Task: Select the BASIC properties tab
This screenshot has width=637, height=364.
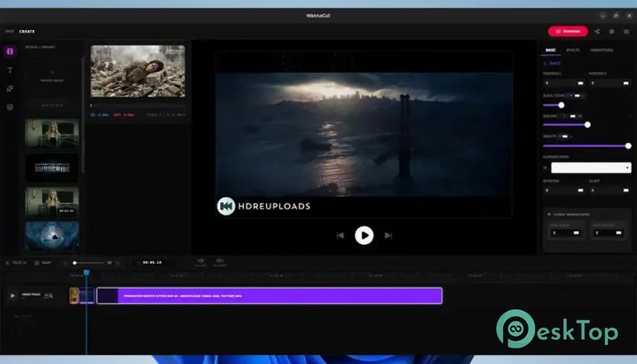Action: tap(551, 50)
